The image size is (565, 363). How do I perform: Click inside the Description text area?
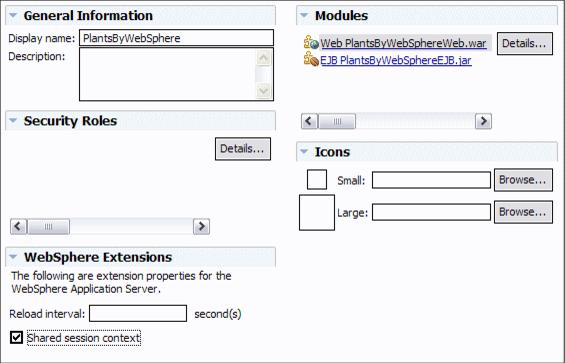(x=168, y=74)
